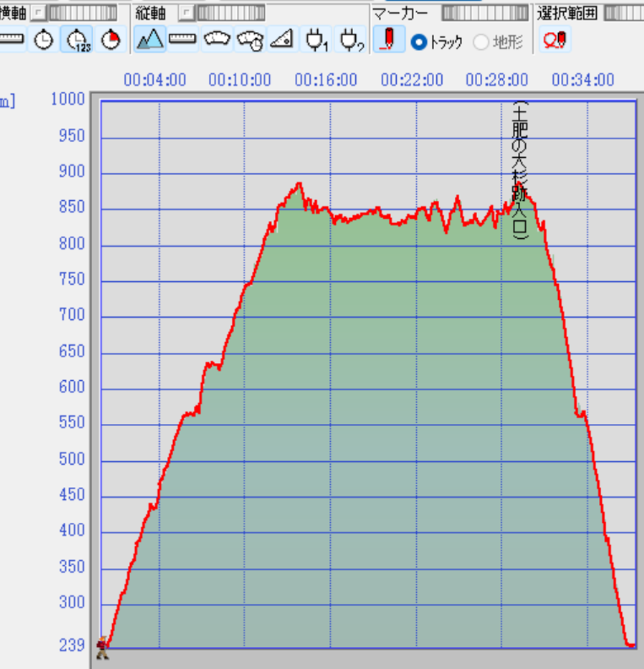The width and height of the screenshot is (644, 669).
Task: Click the 横軸 toolbar group label
Action: coord(13,13)
